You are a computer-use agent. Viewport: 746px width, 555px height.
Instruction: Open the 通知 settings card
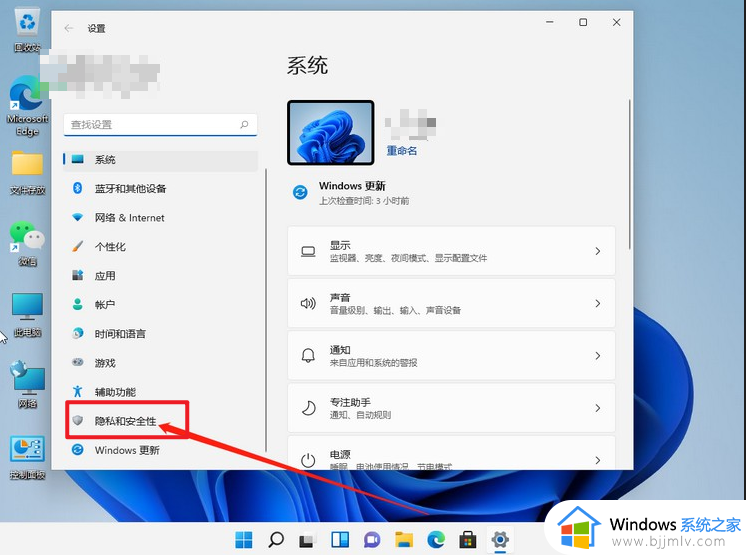tap(452, 356)
